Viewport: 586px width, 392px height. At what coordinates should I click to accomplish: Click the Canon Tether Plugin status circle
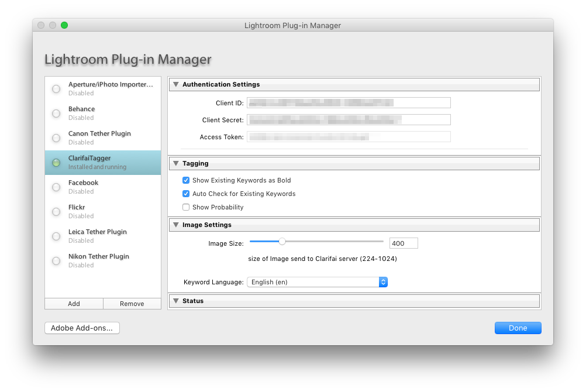coord(56,138)
